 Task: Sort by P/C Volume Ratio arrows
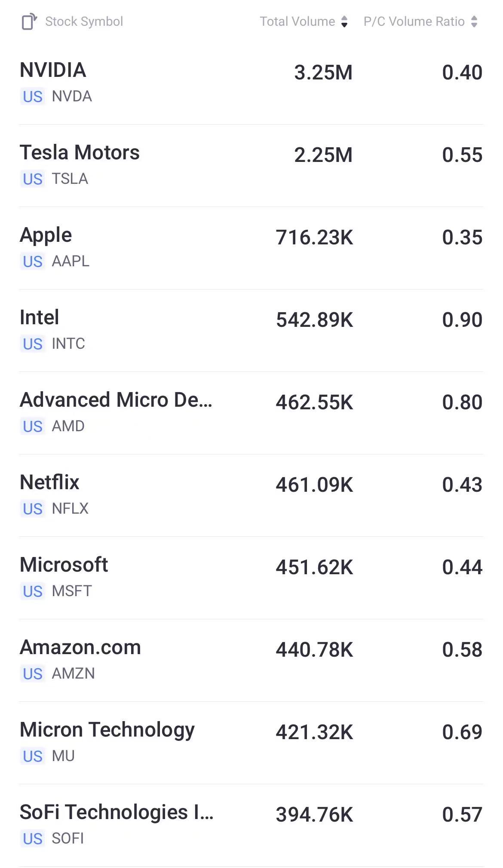[474, 21]
